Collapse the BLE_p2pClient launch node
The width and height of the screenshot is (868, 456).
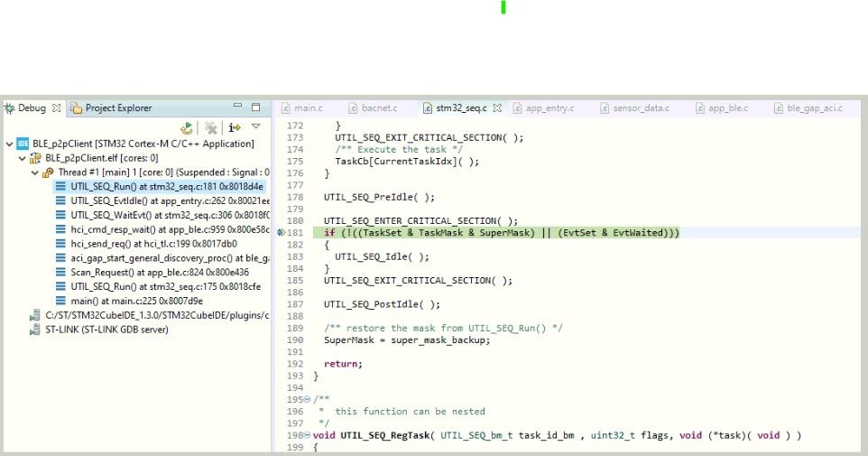tap(9, 144)
